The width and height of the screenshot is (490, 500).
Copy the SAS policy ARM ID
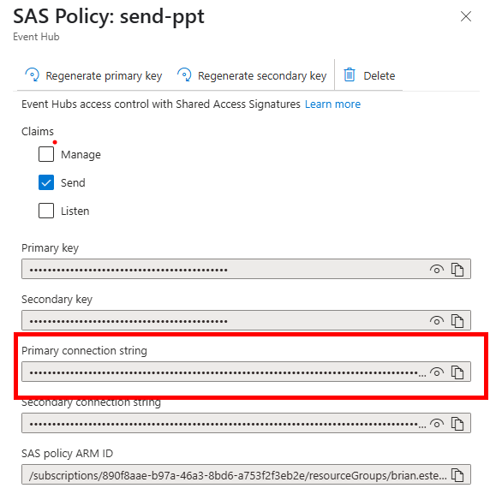click(457, 475)
